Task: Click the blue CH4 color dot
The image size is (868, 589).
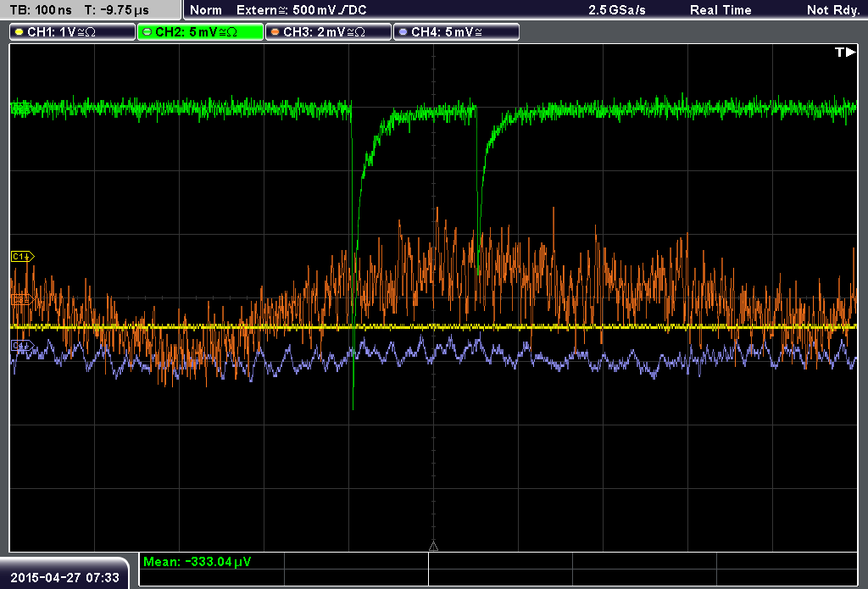Action: point(403,32)
